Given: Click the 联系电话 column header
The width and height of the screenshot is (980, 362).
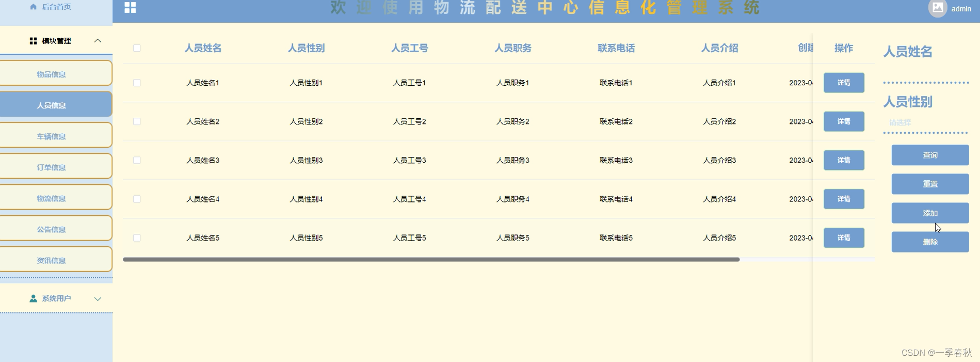Looking at the screenshot, I should [x=616, y=48].
